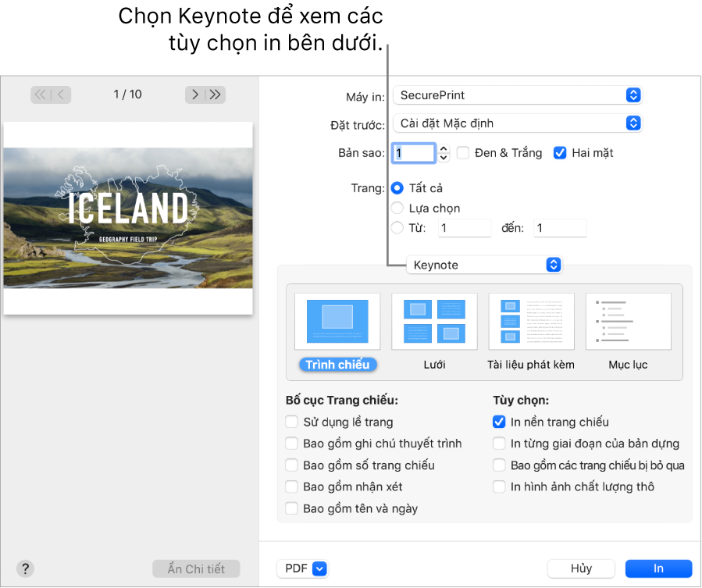Open the PDF dropdown menu
Image resolution: width=702 pixels, height=588 pixels.
(x=302, y=568)
